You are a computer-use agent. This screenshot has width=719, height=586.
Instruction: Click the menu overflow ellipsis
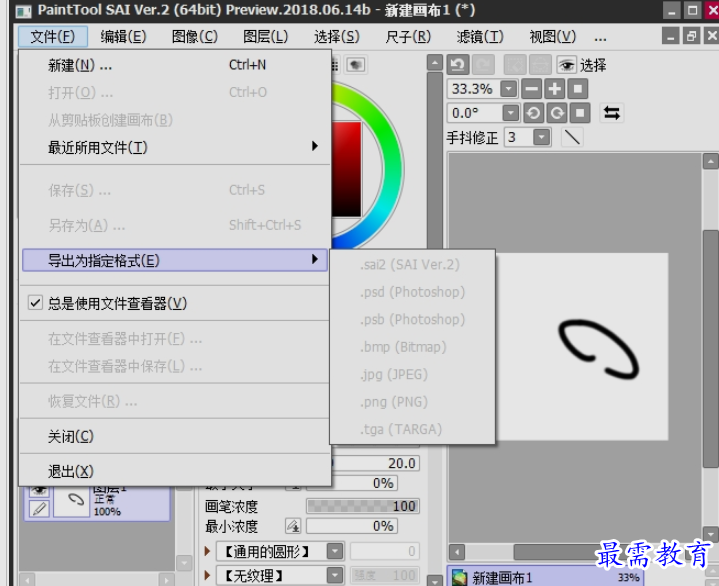point(600,38)
